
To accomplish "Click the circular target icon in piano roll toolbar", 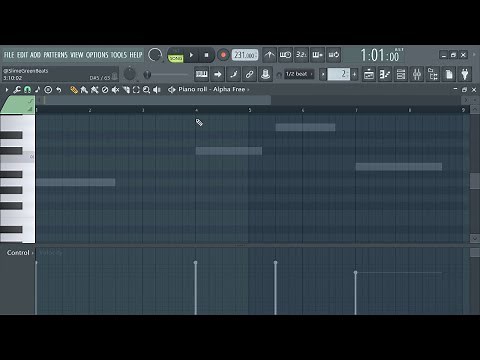I will (48, 90).
